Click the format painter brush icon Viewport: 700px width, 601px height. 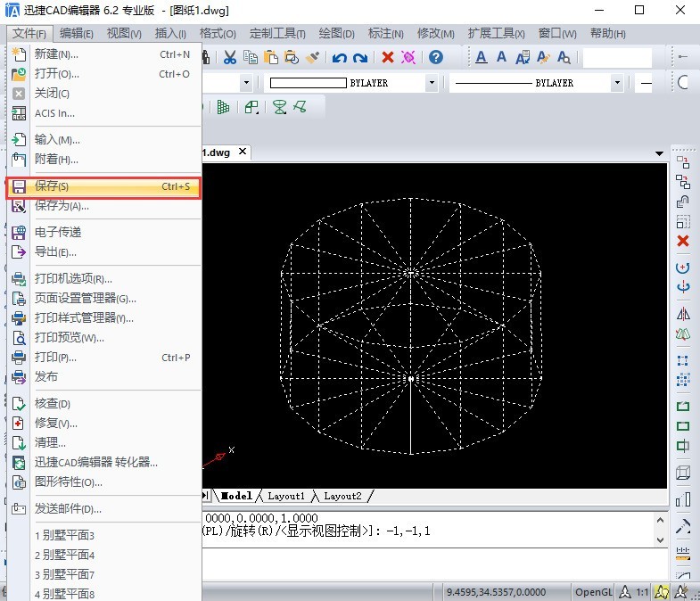(x=311, y=57)
